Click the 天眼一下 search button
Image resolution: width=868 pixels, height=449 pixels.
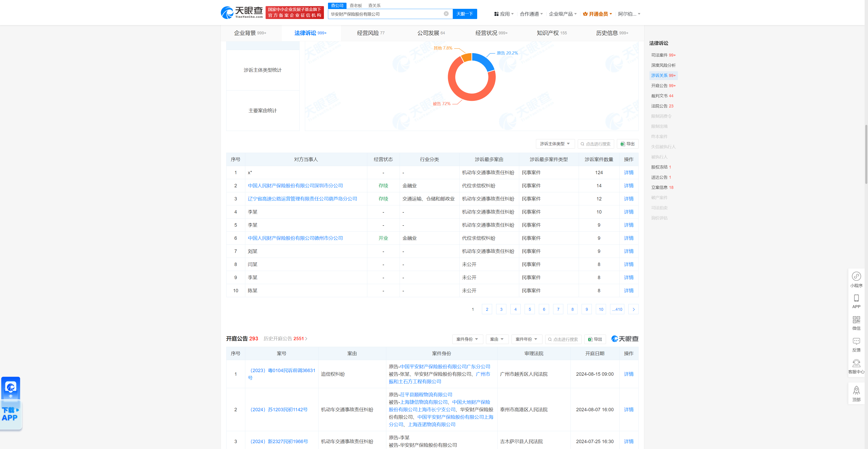point(465,14)
